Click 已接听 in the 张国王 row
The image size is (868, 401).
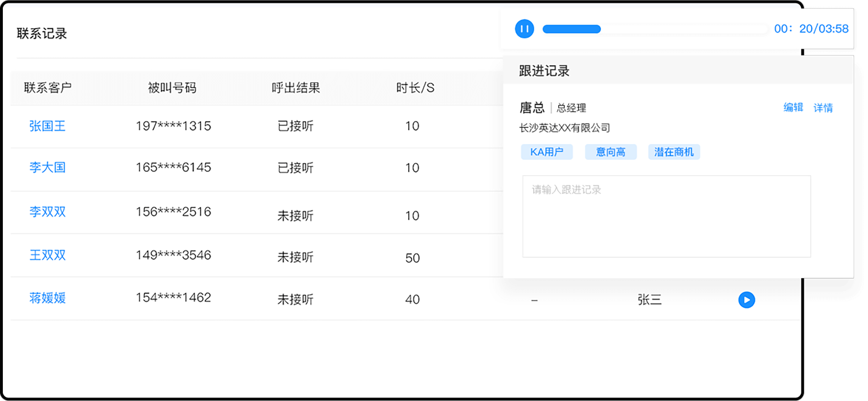click(295, 126)
